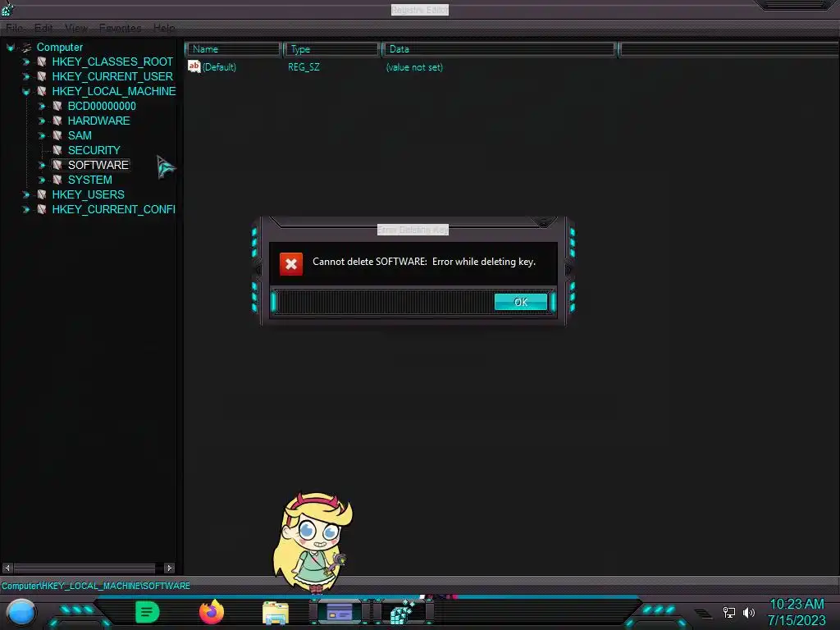Select the SYSTEM key
The height and width of the screenshot is (630, 840).
click(89, 180)
